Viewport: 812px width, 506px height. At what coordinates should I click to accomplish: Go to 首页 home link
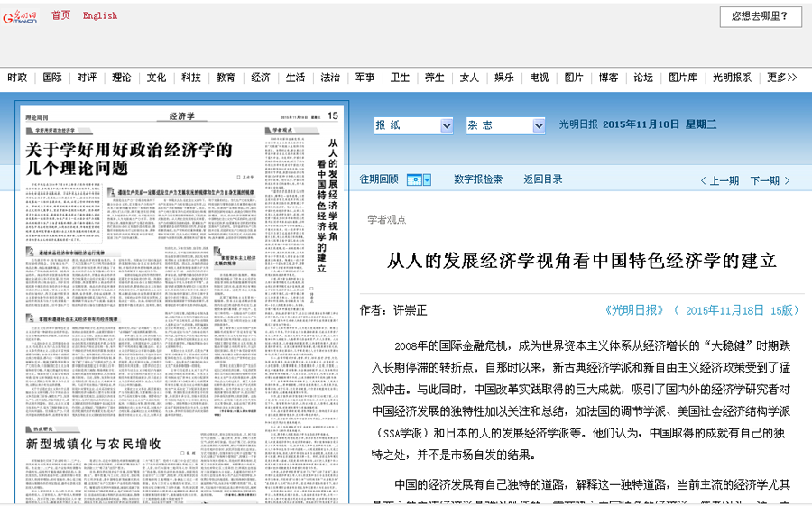point(60,15)
